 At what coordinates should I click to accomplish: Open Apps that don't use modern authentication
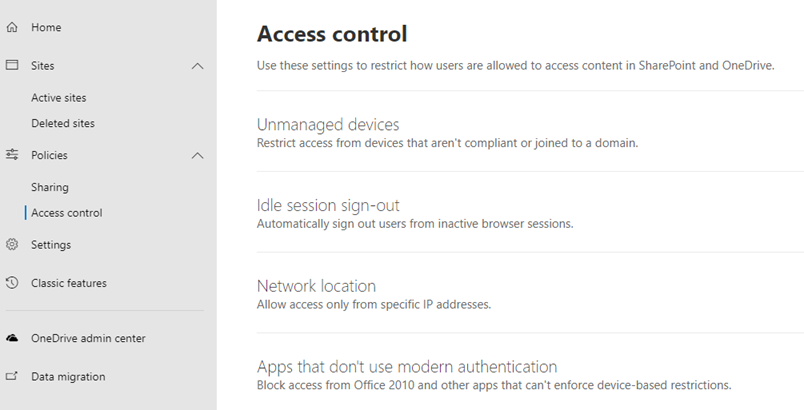pyautogui.click(x=406, y=367)
